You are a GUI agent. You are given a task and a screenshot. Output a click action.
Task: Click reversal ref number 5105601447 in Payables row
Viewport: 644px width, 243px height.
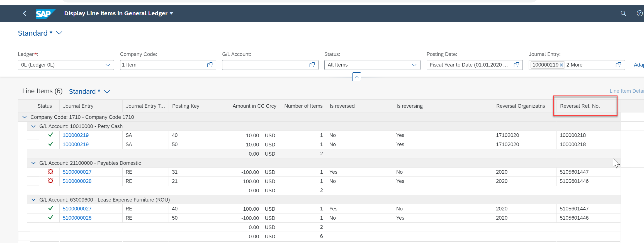[x=574, y=172]
